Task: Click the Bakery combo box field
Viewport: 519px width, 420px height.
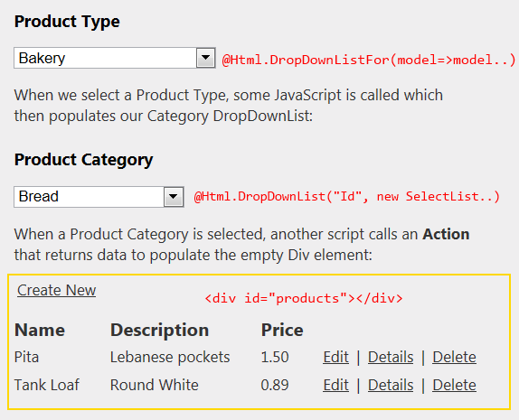Action: pyautogui.click(x=115, y=58)
